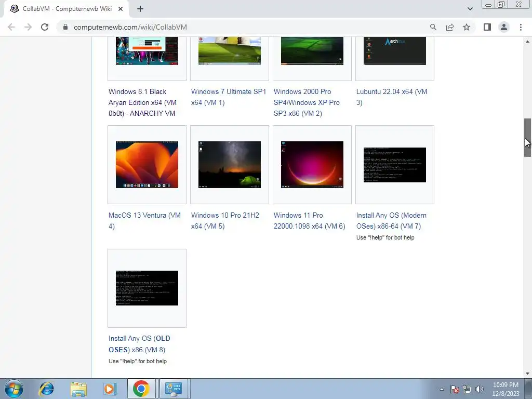This screenshot has height=399, width=532.
Task: Open Windows 10 Pro 21H2 x64 link
Action: click(x=225, y=220)
